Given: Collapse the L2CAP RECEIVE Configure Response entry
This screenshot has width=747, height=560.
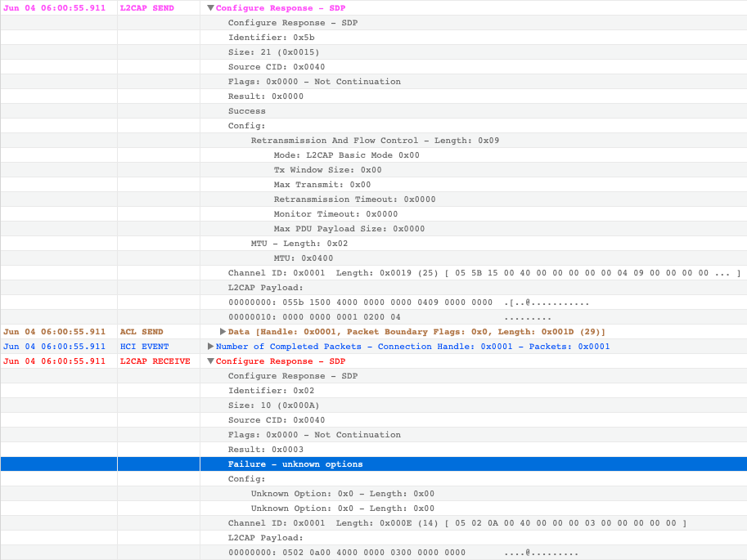Looking at the screenshot, I should 210,361.
